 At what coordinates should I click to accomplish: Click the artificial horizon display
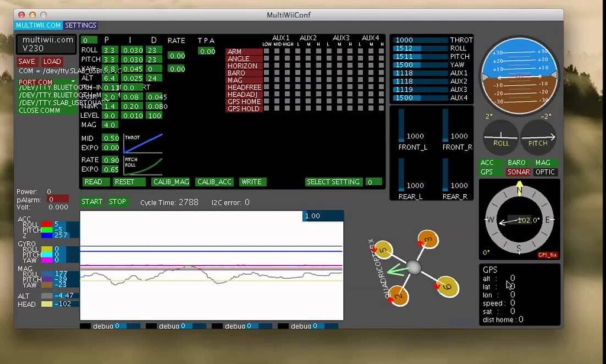519,75
